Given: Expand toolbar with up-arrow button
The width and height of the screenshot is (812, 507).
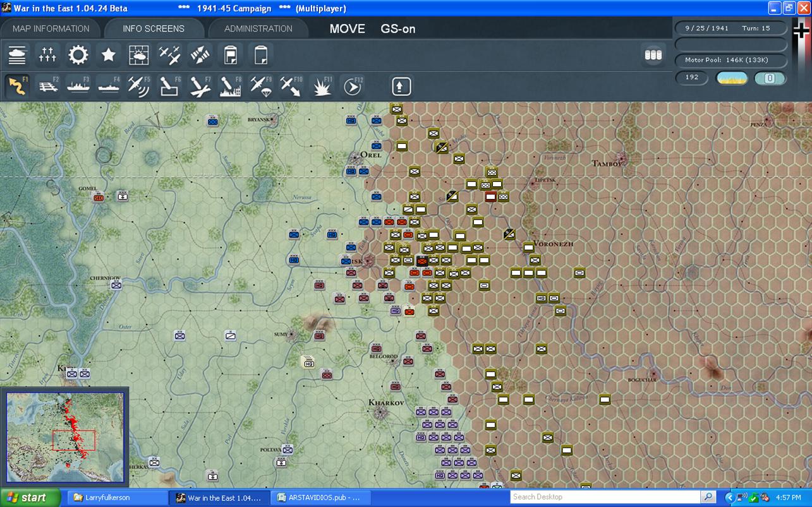Looking at the screenshot, I should pos(401,86).
